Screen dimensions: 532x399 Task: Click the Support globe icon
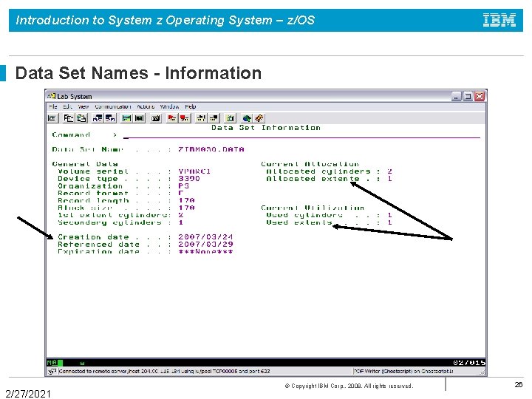(x=247, y=118)
